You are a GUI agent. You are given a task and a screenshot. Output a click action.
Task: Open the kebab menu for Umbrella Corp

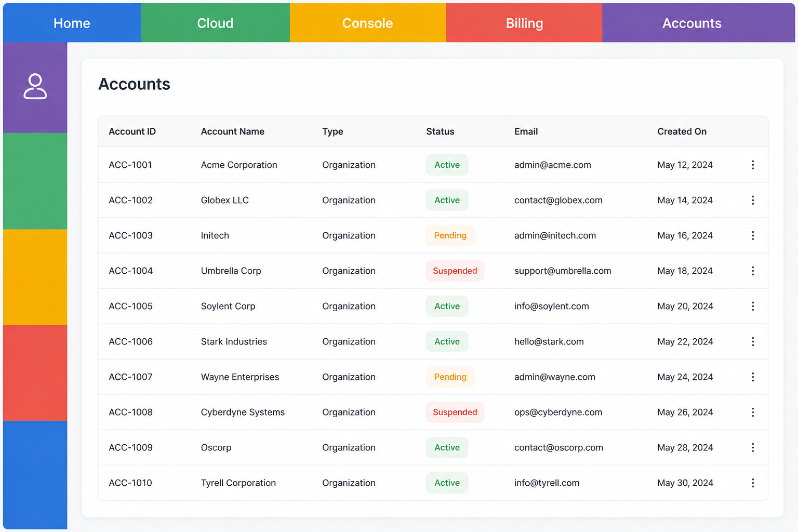click(753, 271)
